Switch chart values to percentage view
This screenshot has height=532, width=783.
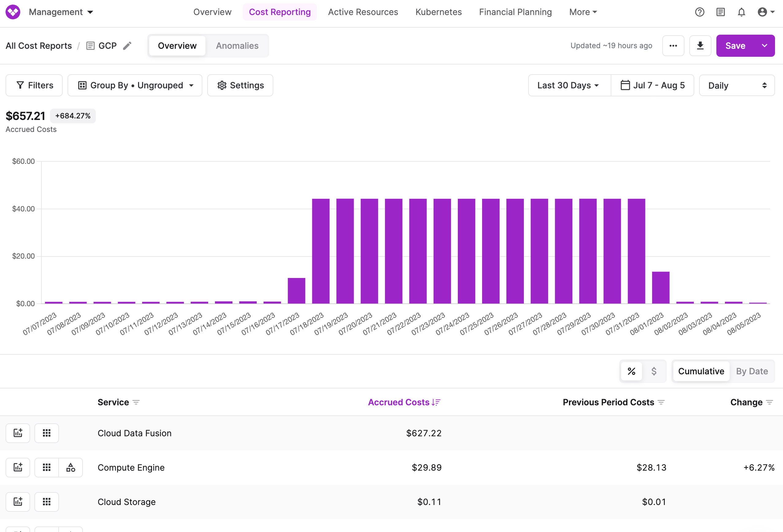pos(631,371)
